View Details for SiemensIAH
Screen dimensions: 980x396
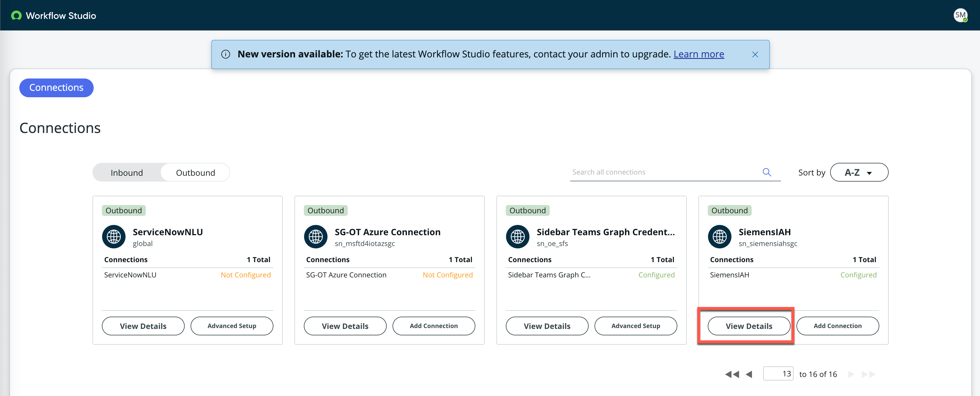click(749, 326)
